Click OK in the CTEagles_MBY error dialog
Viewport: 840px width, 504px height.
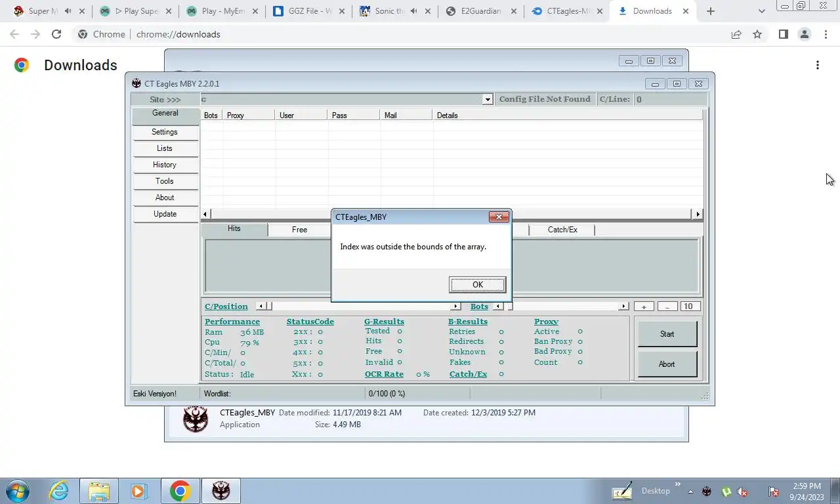[477, 284]
